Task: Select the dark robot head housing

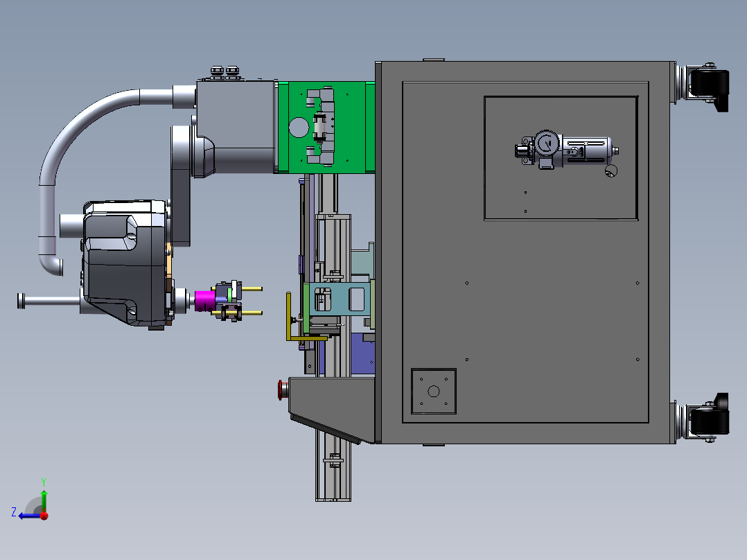Action: (x=125, y=263)
